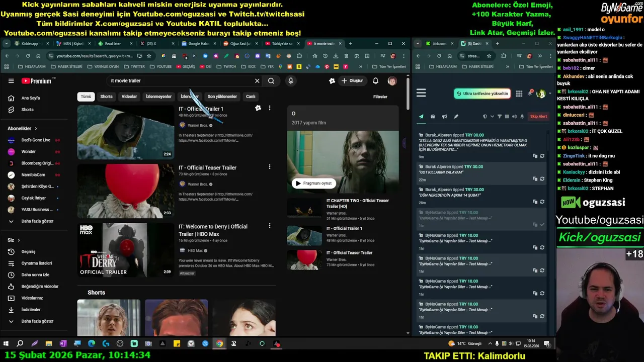Open Beğendiğim videolar liked videos
Image resolution: width=644 pixels, height=362 pixels.
(x=34, y=287)
